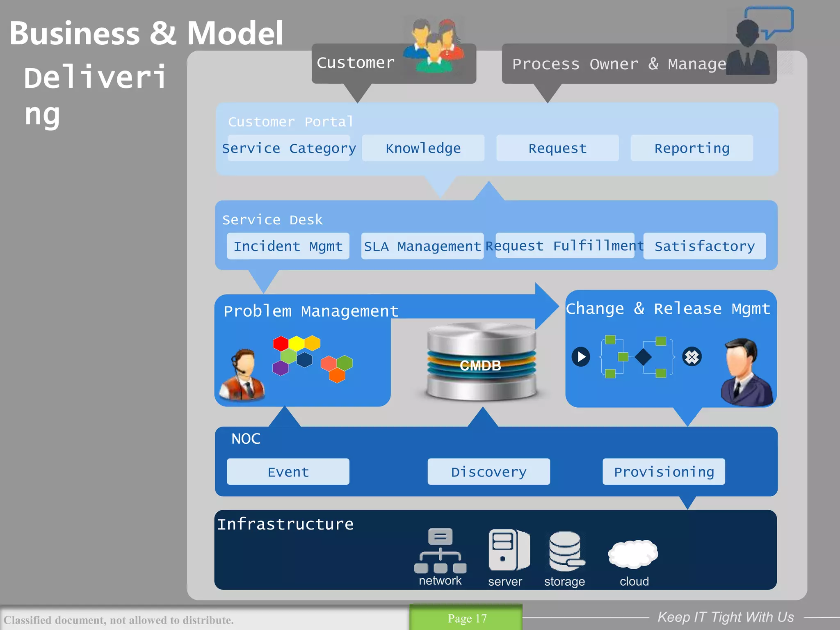The width and height of the screenshot is (840, 630).
Task: Click the Provisioning box
Action: point(663,472)
